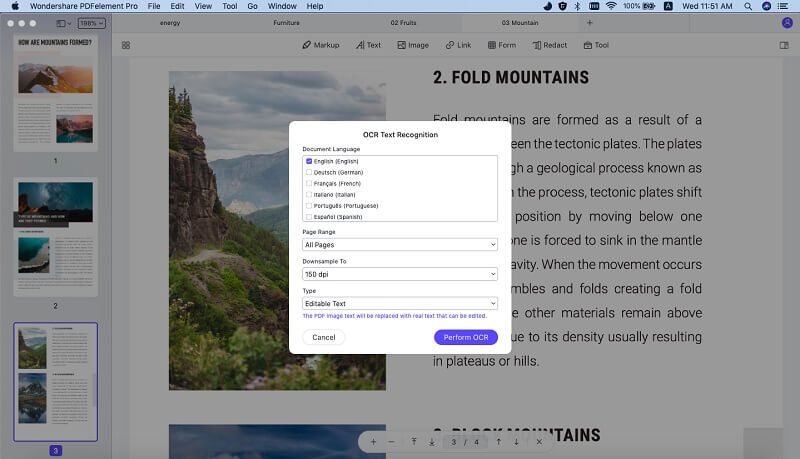
Task: Open the Go menu
Action: pos(252,6)
